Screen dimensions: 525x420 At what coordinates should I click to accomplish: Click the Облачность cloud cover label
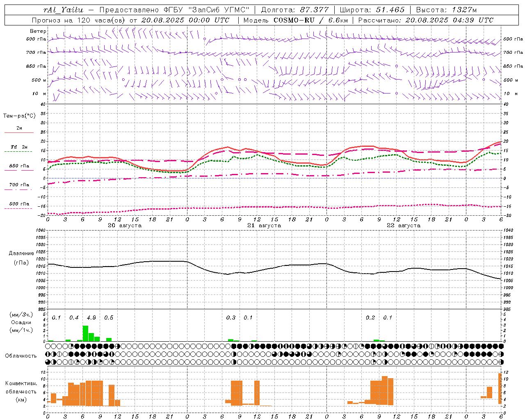pyautogui.click(x=21, y=356)
